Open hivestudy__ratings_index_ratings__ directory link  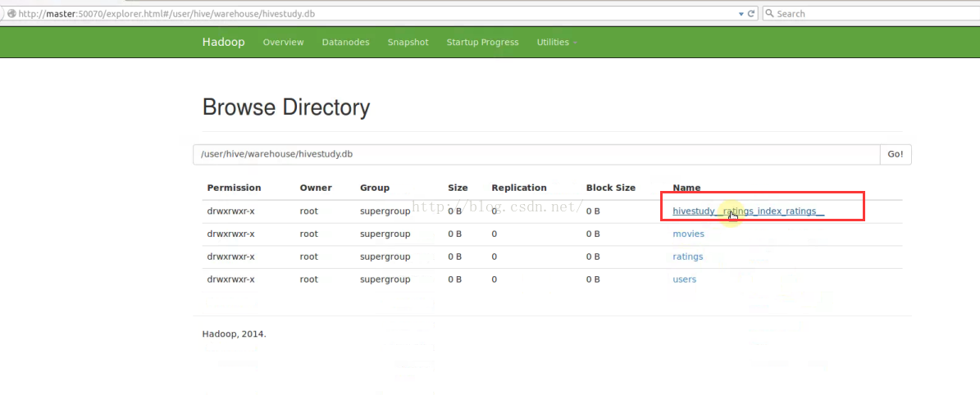[x=748, y=211]
